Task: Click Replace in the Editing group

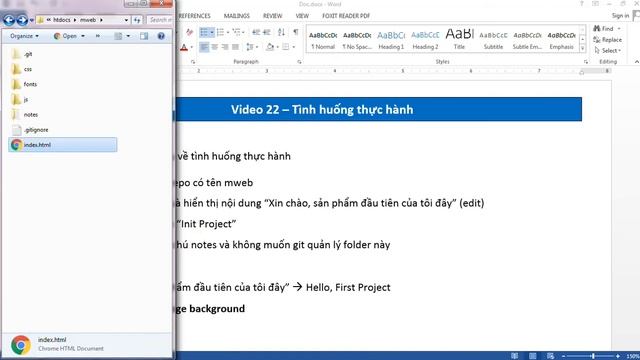Action: (608, 40)
